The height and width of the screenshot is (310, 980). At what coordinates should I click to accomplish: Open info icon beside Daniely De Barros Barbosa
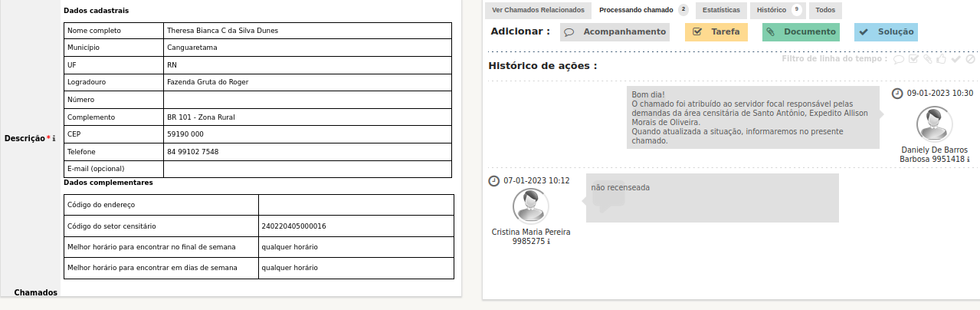tap(969, 160)
